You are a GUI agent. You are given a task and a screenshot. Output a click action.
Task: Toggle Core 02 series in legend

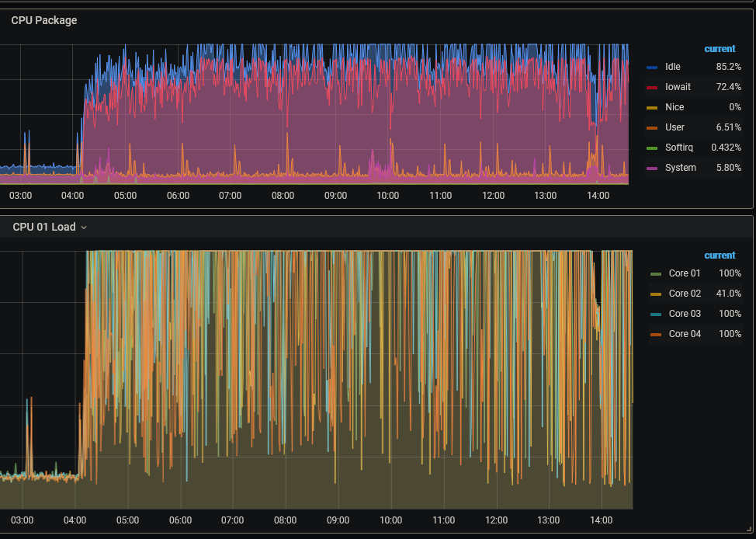click(685, 294)
